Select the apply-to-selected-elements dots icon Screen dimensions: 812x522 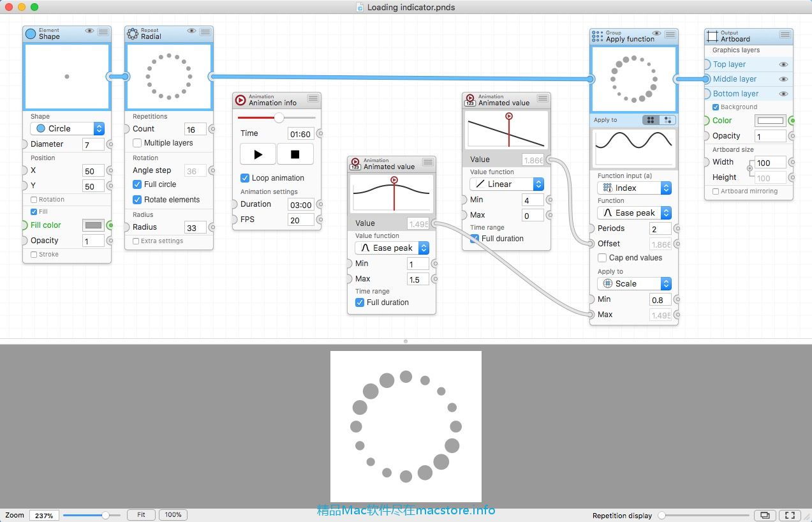(667, 120)
